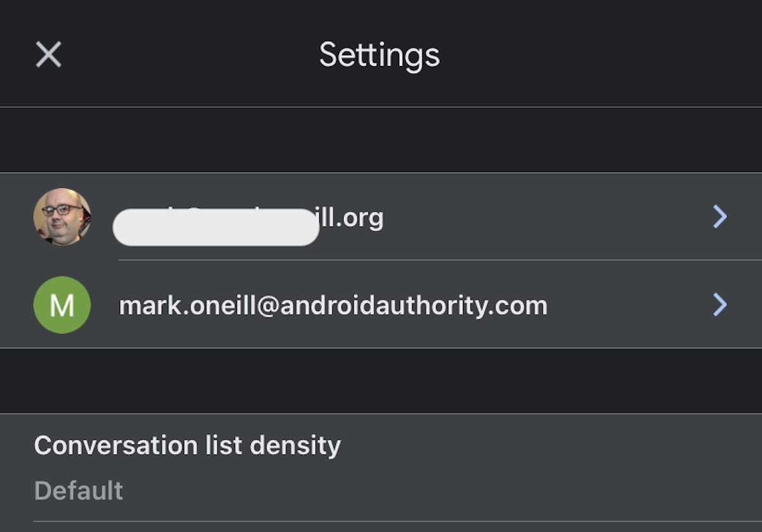Select the email address ending in .org

coord(352,218)
